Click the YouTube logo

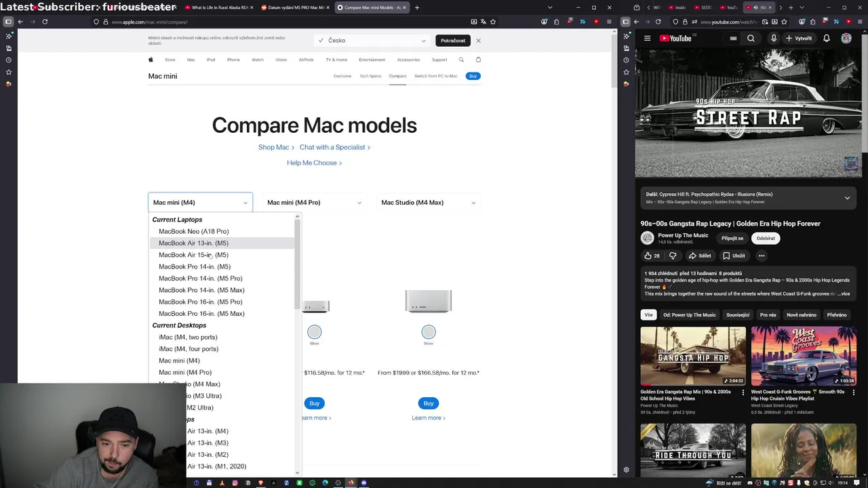click(675, 39)
